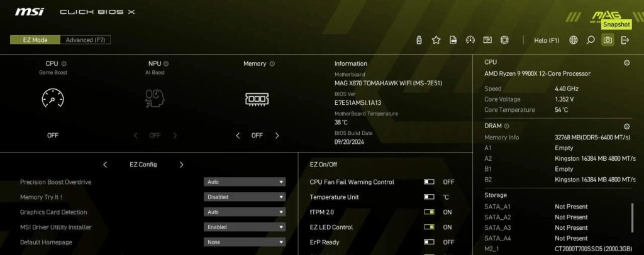Open Help (F1)
This screenshot has height=255, width=644.
coord(547,40)
